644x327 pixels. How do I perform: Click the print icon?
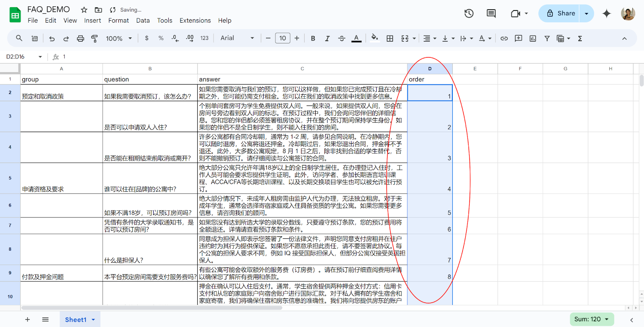(80, 39)
